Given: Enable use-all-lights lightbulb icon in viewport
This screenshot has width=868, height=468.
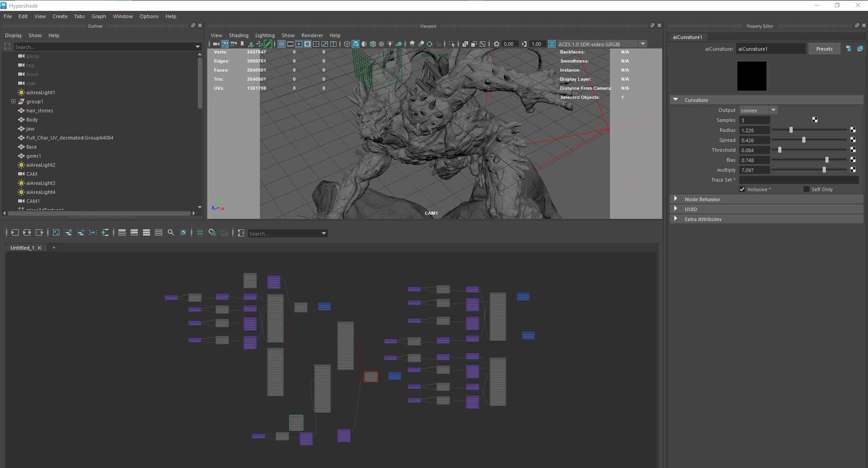Looking at the screenshot, I should (x=390, y=44).
